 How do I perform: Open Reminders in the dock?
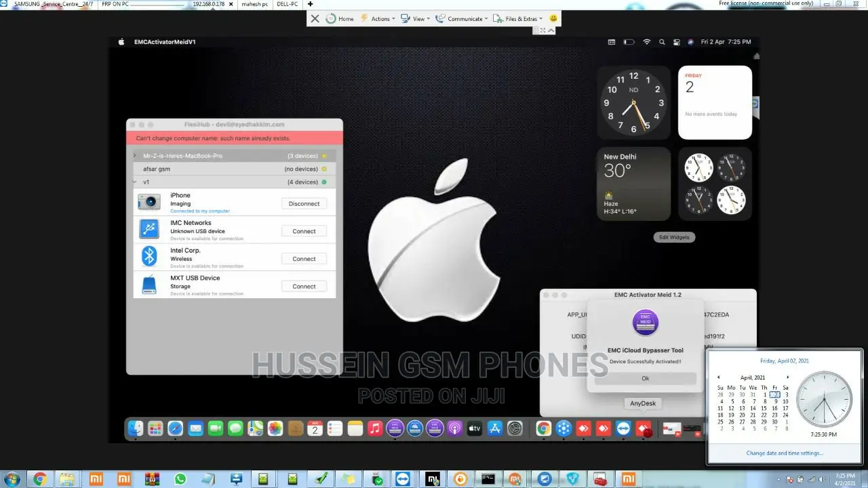point(334,428)
